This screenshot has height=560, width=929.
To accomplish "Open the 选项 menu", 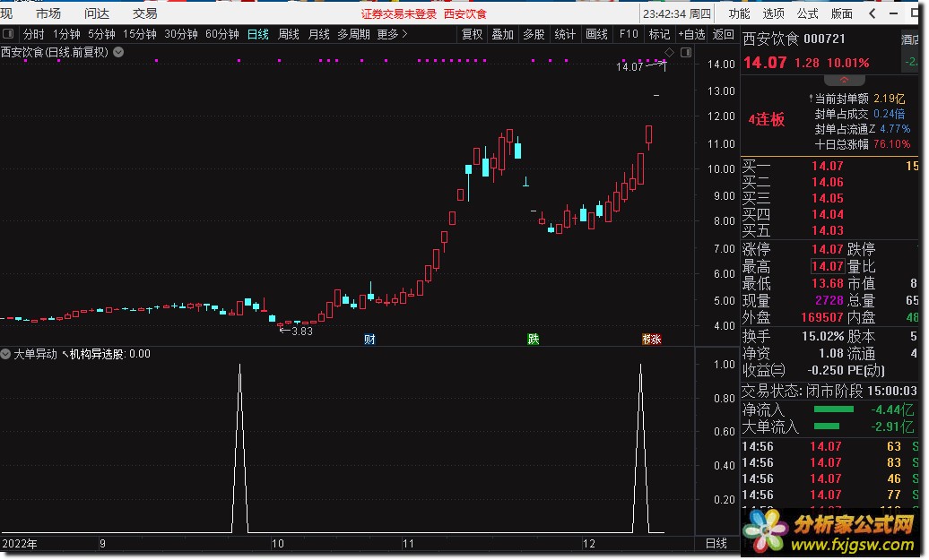I will [x=773, y=13].
